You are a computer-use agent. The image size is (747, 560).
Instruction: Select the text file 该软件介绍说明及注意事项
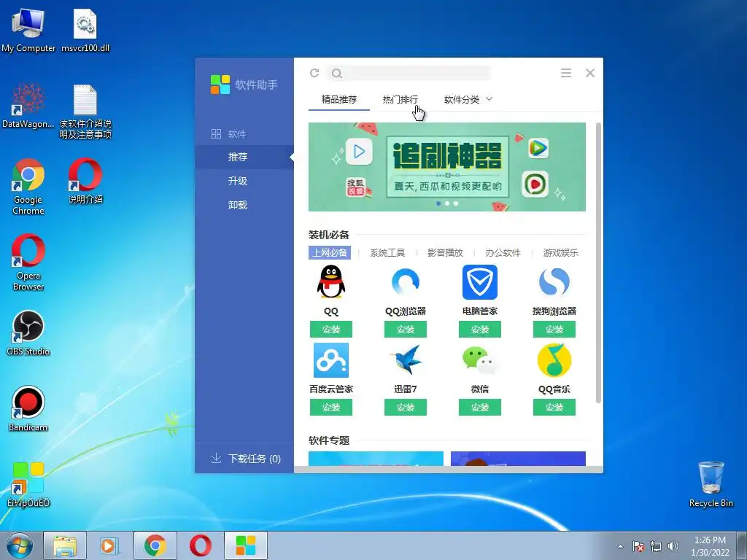tap(85, 112)
